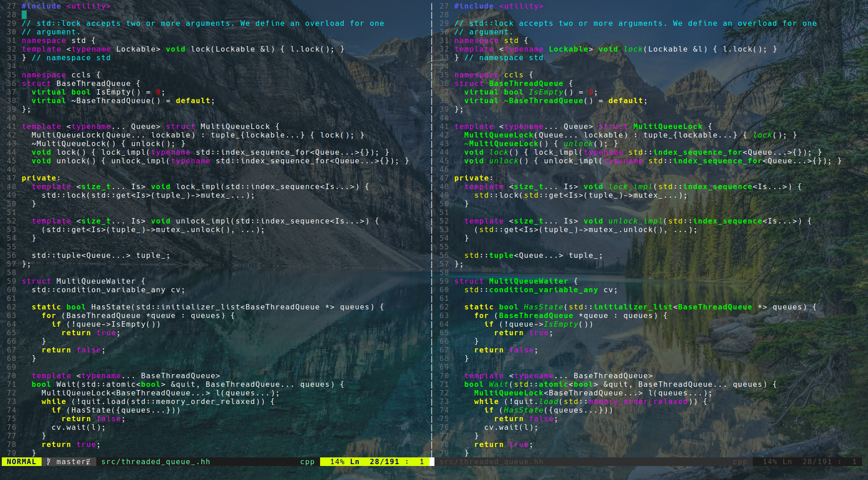Image resolution: width=868 pixels, height=480 pixels.
Task: Click 'namespace ccls {' on line 35, right pane
Action: click(x=494, y=75)
